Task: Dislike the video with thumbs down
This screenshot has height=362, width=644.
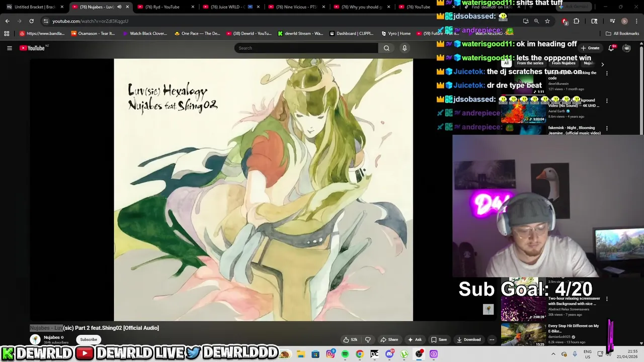Action: pos(368,339)
